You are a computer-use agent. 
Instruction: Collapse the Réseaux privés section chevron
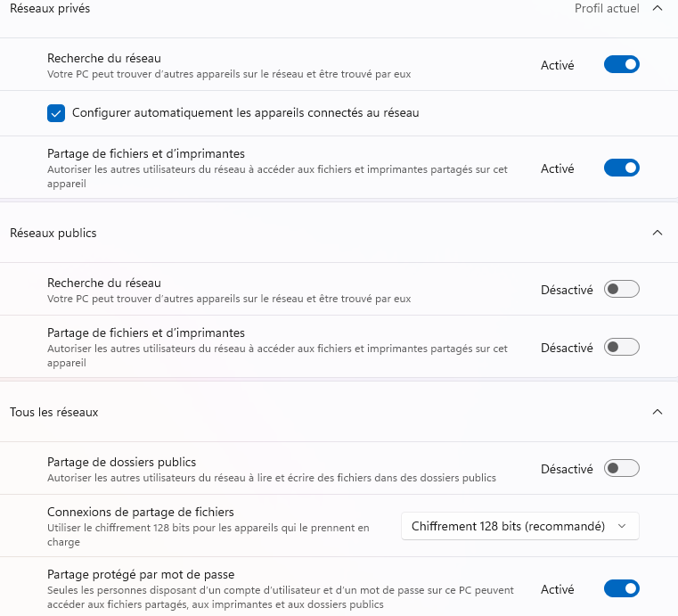click(658, 8)
